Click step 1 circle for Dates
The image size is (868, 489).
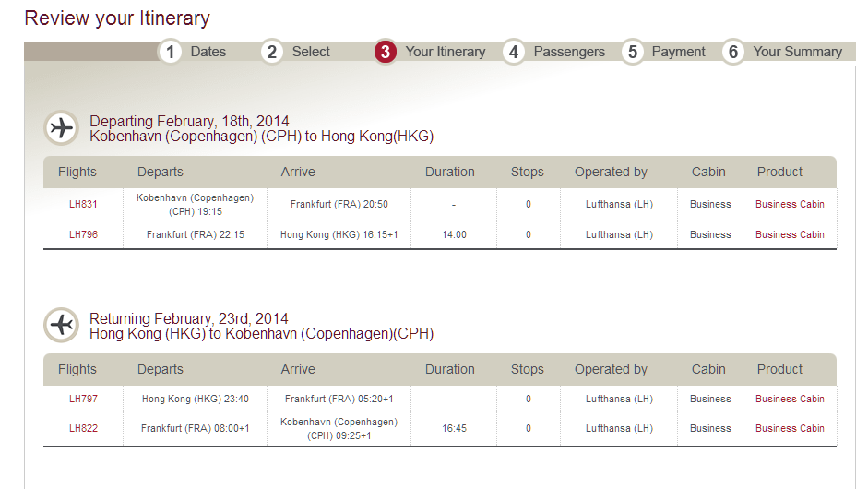point(170,52)
